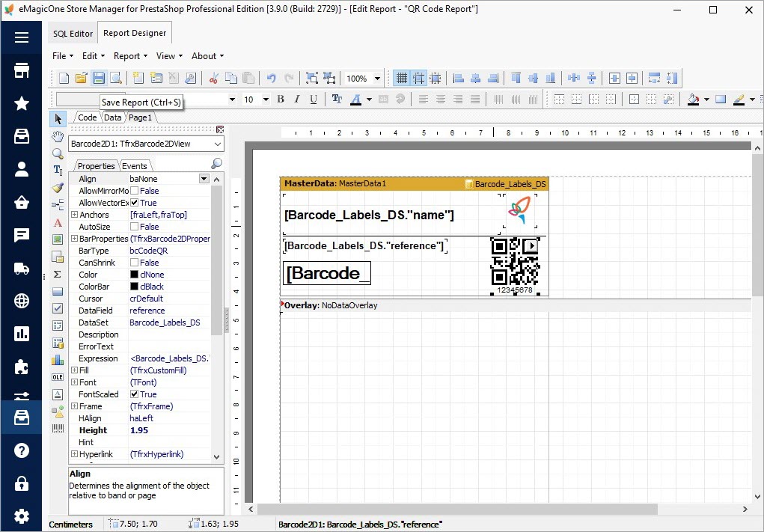Open the View menu
This screenshot has width=764, height=532.
click(169, 56)
